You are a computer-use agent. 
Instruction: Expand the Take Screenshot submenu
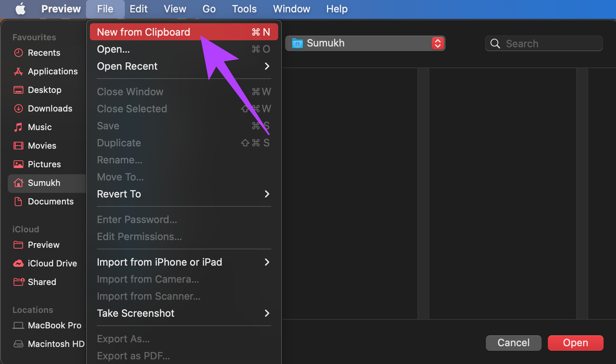point(184,313)
